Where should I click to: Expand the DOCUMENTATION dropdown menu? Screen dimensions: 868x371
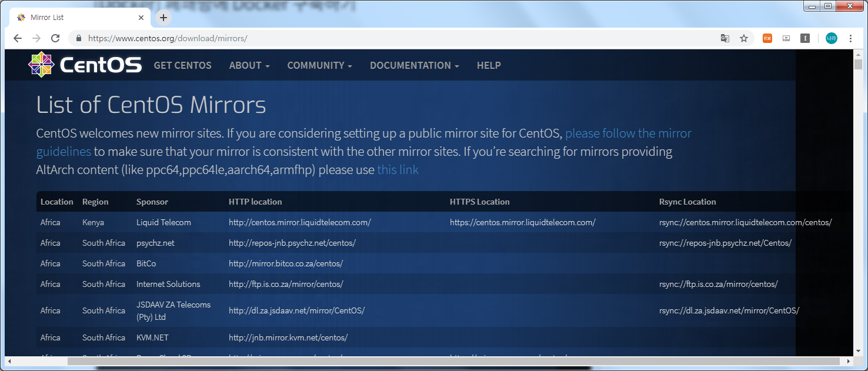coord(415,65)
